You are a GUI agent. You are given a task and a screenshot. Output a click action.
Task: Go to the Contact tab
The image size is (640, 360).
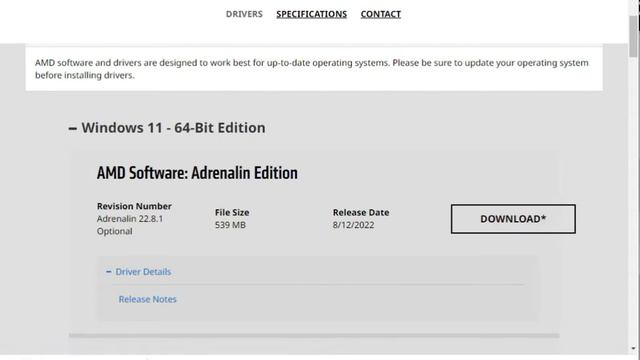380,14
